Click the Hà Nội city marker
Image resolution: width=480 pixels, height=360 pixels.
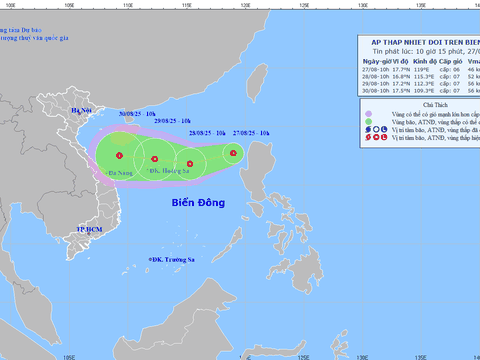(x=79, y=113)
